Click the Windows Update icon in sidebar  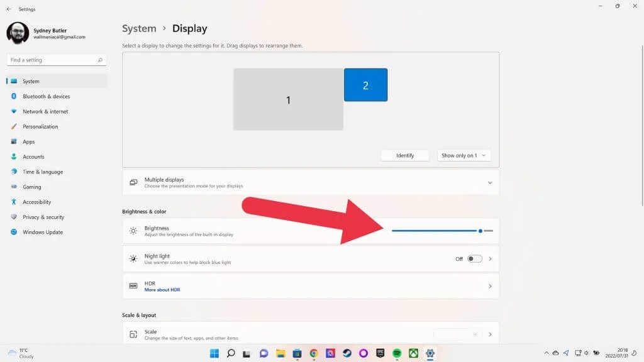click(x=12, y=232)
